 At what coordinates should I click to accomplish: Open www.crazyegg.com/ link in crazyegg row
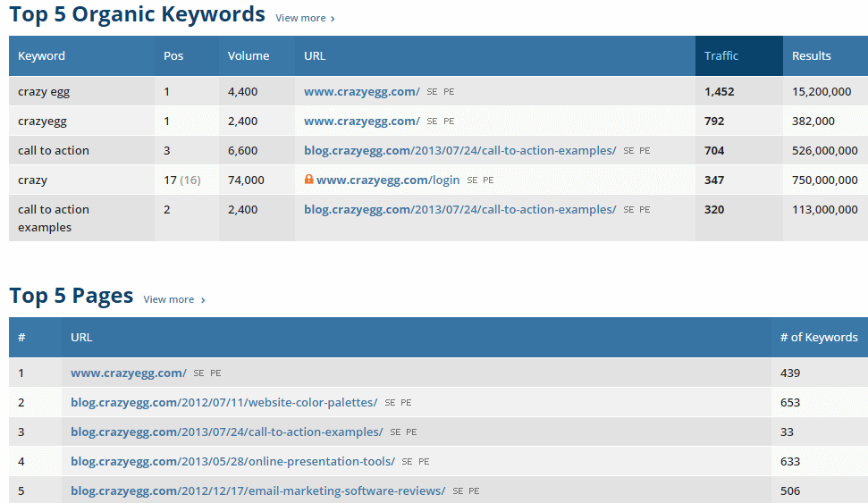tap(361, 122)
